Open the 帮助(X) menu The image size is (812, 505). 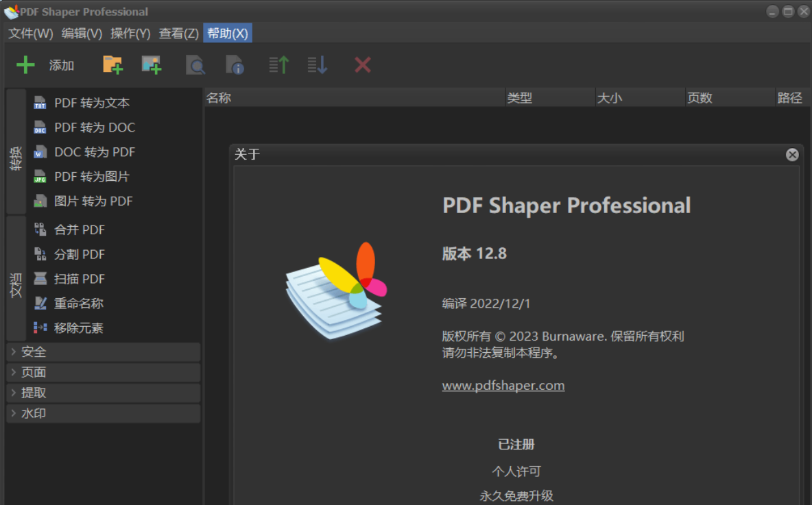[x=228, y=33]
